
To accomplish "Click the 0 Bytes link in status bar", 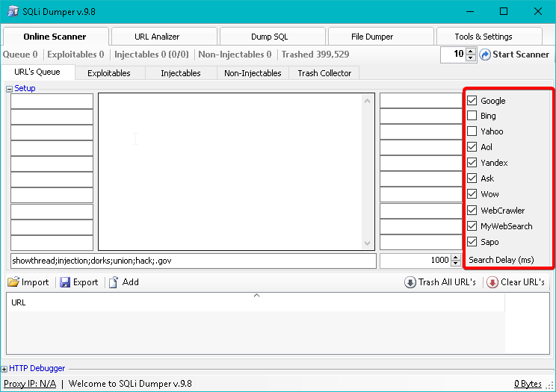I will [x=528, y=384].
